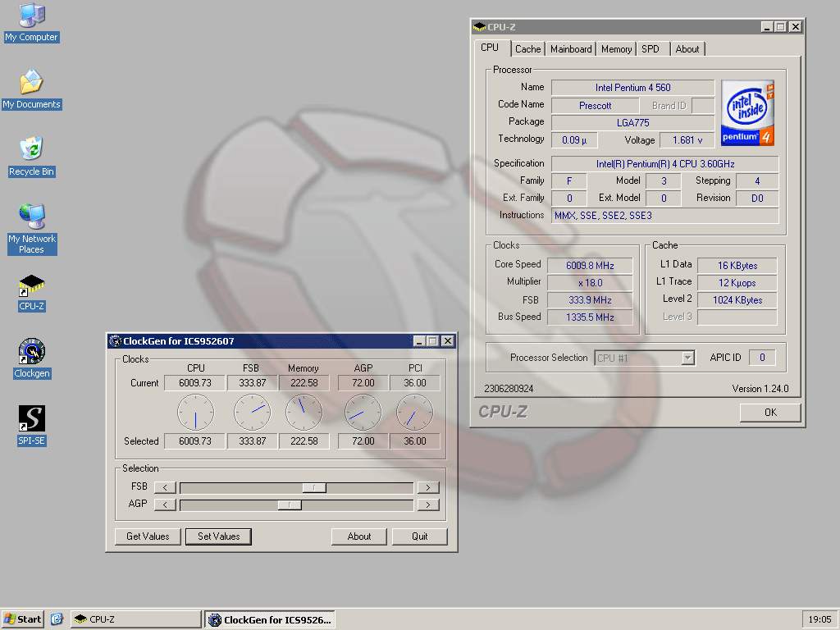Click the Selected PCI value 36.00

(x=414, y=441)
